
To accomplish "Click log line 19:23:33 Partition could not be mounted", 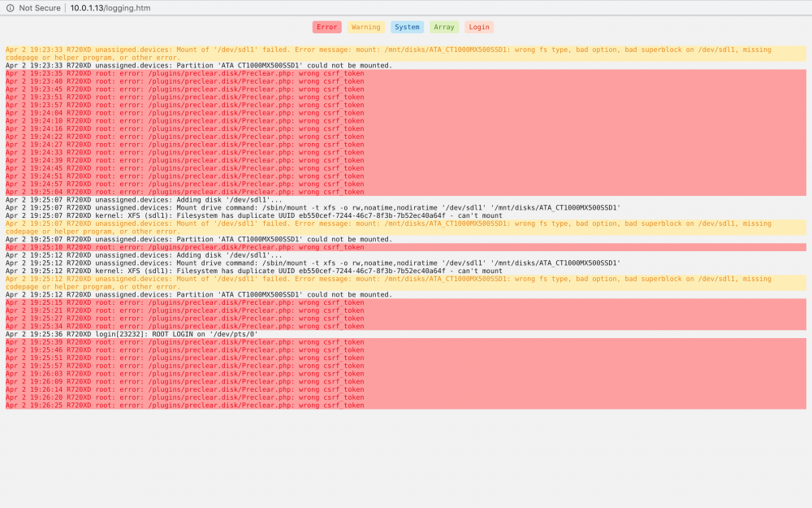I will click(x=406, y=65).
